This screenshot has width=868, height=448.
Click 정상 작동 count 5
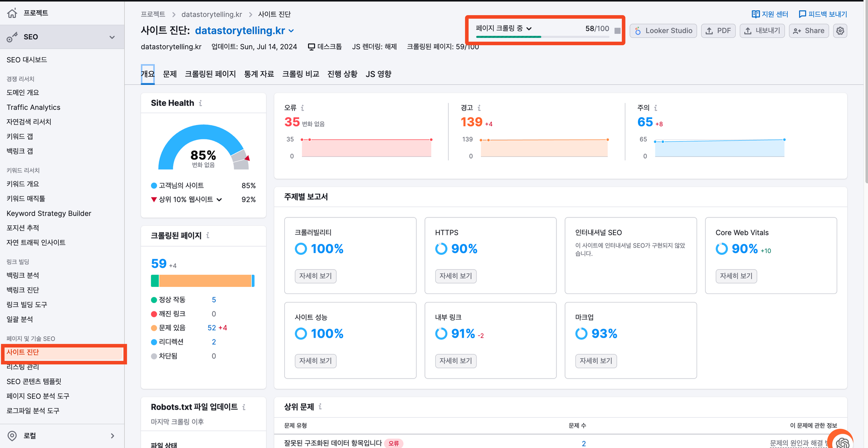coord(214,300)
